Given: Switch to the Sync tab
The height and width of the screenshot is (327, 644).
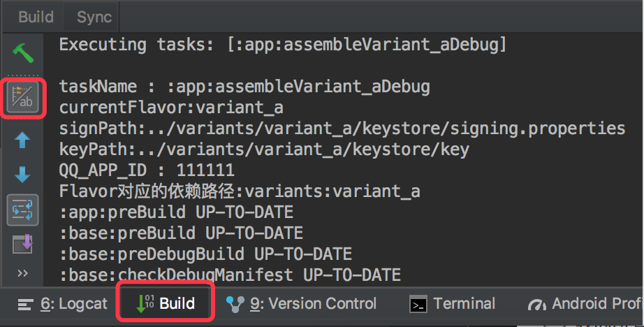Looking at the screenshot, I should [94, 17].
